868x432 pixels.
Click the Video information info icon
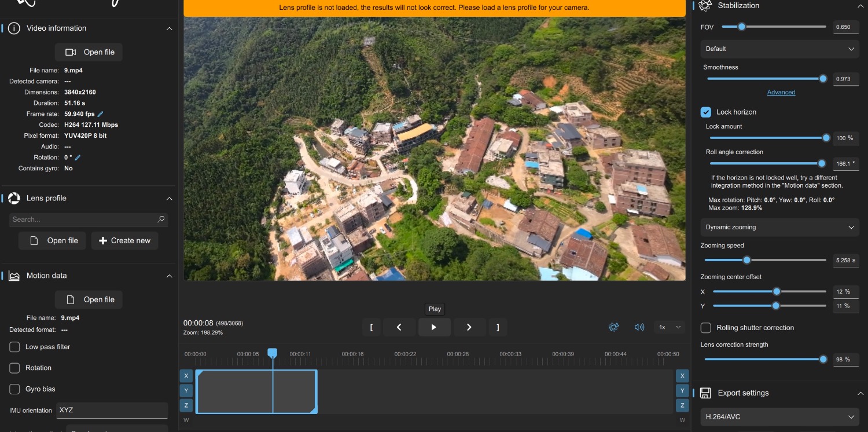tap(14, 28)
